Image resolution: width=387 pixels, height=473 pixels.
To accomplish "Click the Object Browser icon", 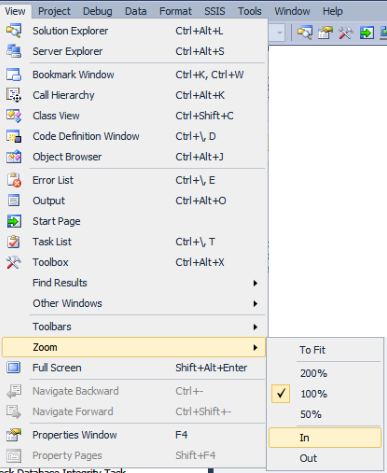I will click(x=14, y=157).
